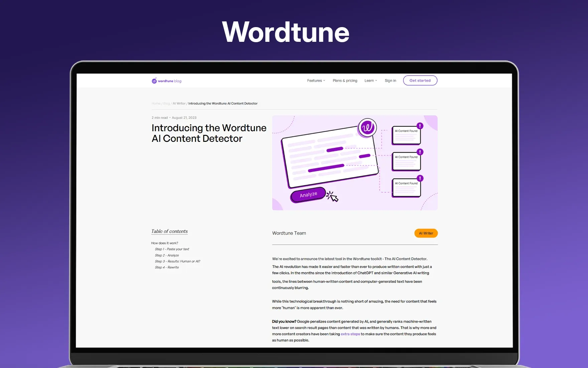
Task: Jump to Step 2 - Analyze
Action: (x=167, y=255)
